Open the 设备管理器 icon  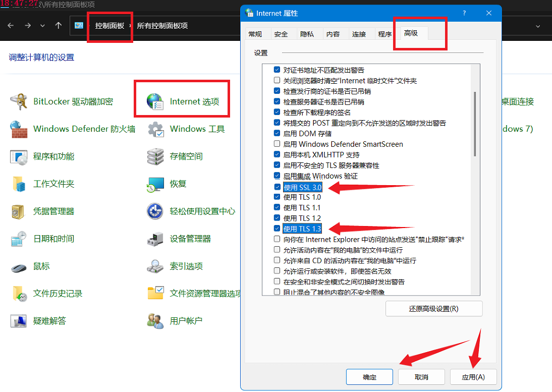(x=155, y=239)
